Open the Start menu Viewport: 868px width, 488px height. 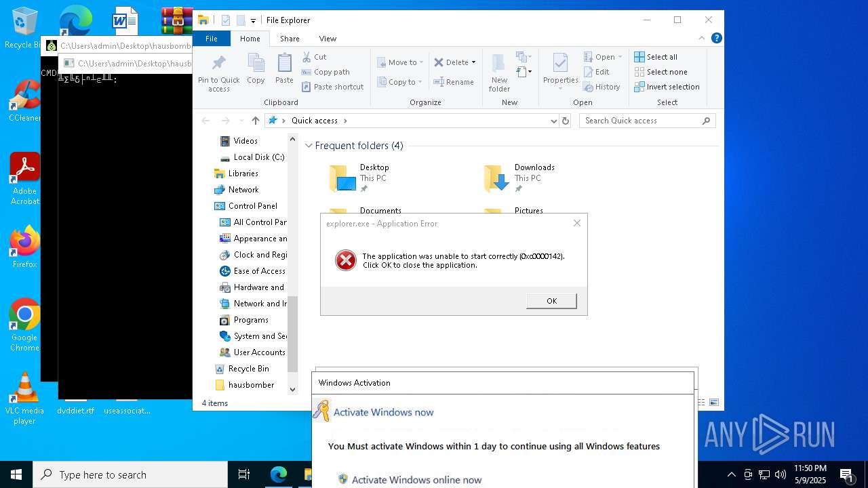click(x=16, y=474)
